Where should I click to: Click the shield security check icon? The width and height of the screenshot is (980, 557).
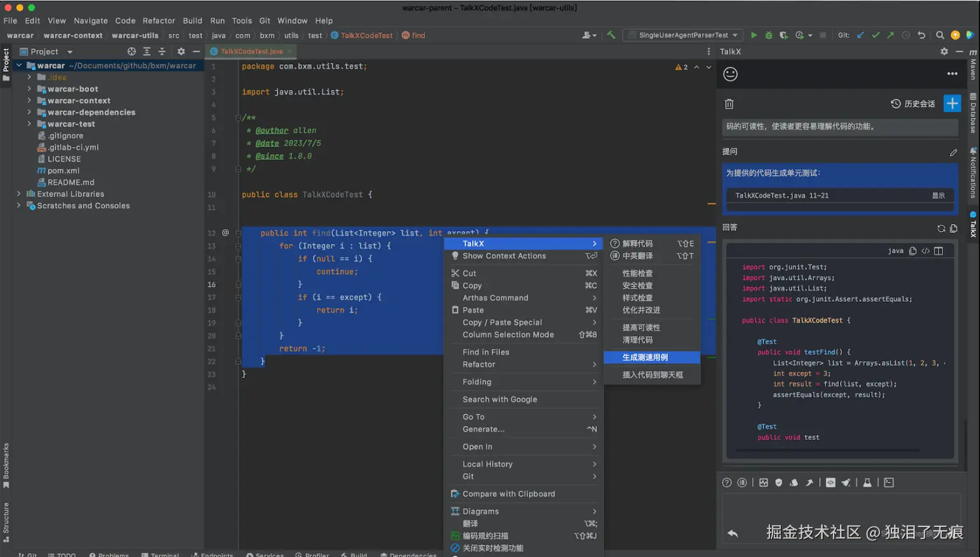pos(778,483)
